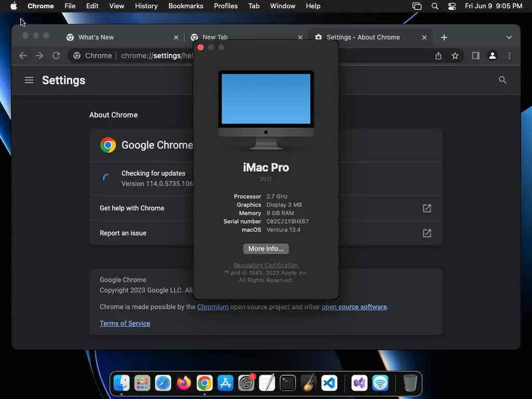
Task: Open the Chromium link
Action: (212, 307)
